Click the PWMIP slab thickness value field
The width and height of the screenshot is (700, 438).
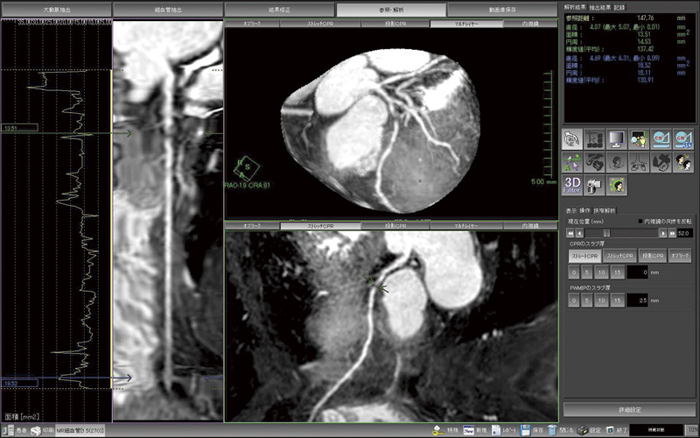[x=642, y=299]
